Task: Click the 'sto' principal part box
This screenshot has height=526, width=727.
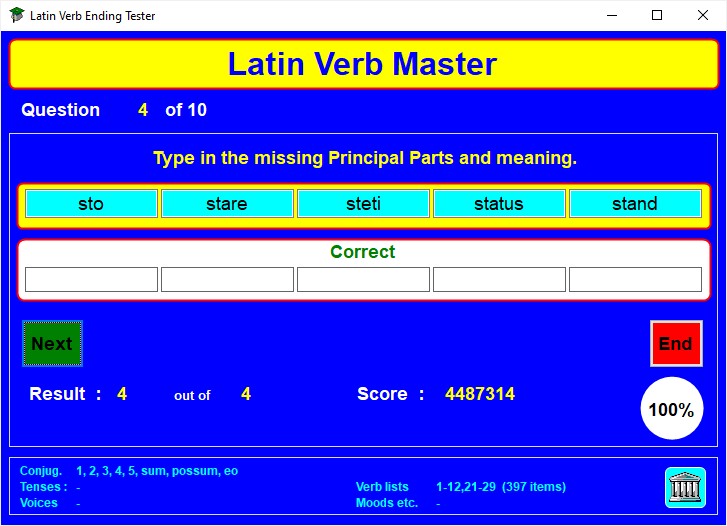Action: [x=91, y=204]
